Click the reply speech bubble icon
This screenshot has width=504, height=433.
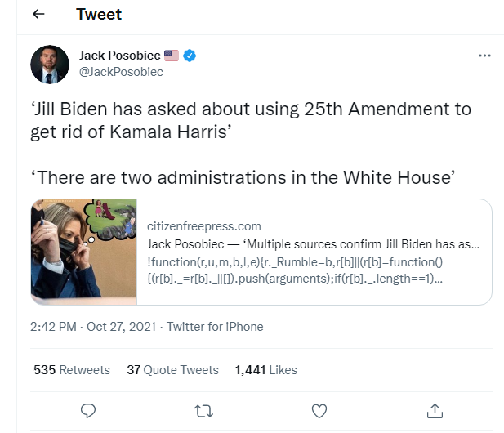point(88,410)
